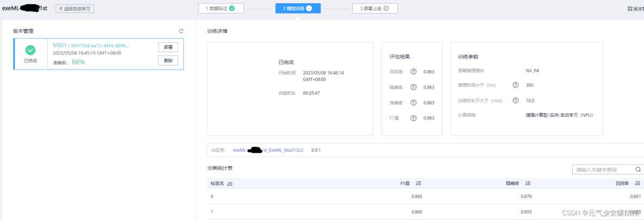Select step 2 模型训练

coord(298,8)
